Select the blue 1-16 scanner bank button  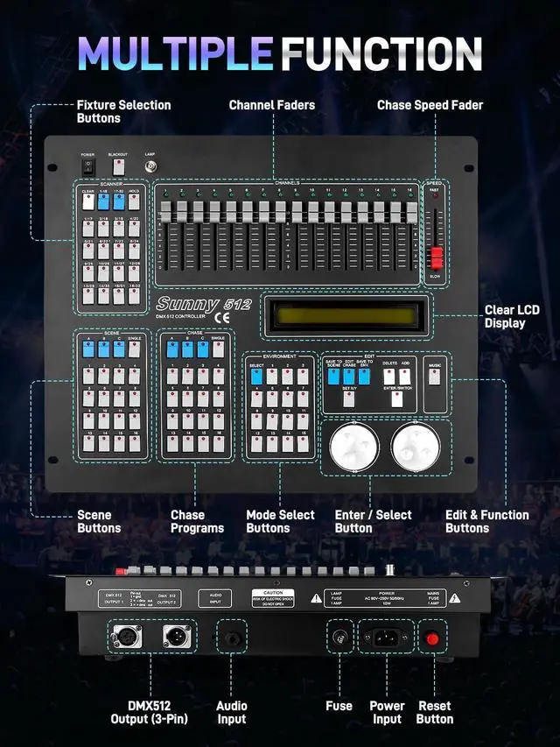(103, 201)
